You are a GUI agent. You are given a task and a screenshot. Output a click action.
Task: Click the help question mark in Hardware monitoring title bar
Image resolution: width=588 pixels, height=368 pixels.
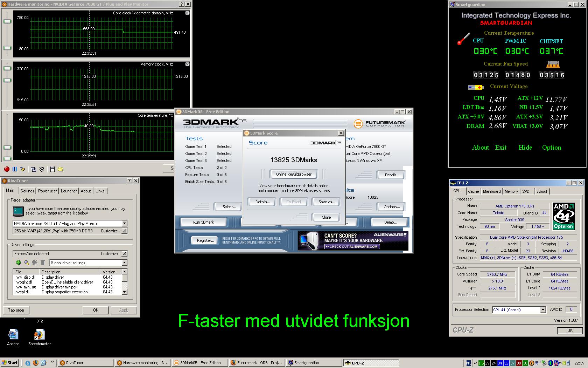[x=182, y=4]
